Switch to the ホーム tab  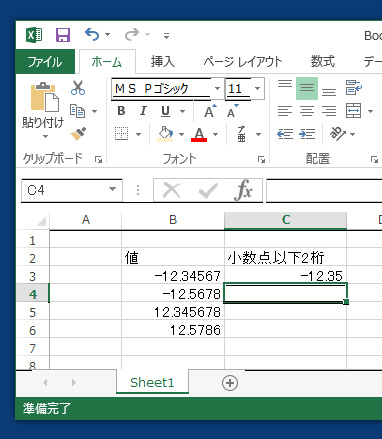click(x=107, y=62)
